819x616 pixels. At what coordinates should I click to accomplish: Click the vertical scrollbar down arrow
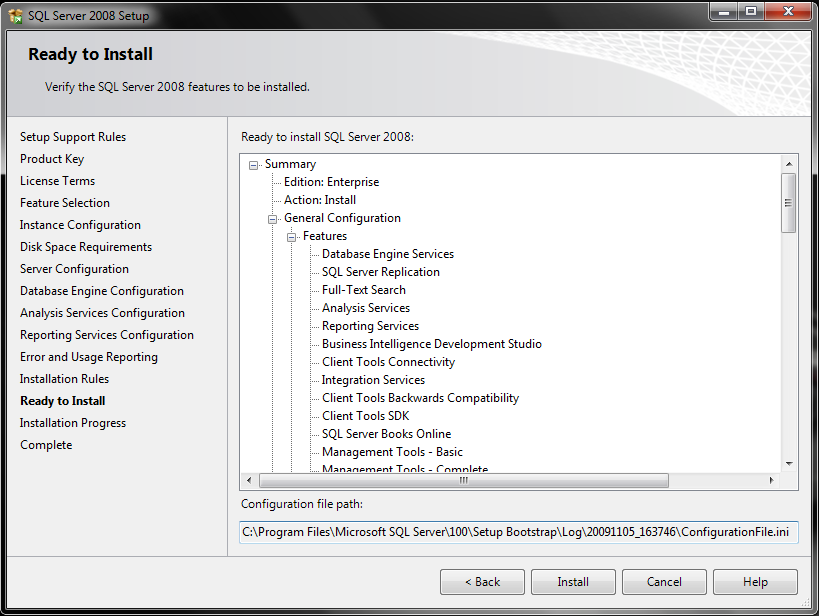click(x=789, y=463)
